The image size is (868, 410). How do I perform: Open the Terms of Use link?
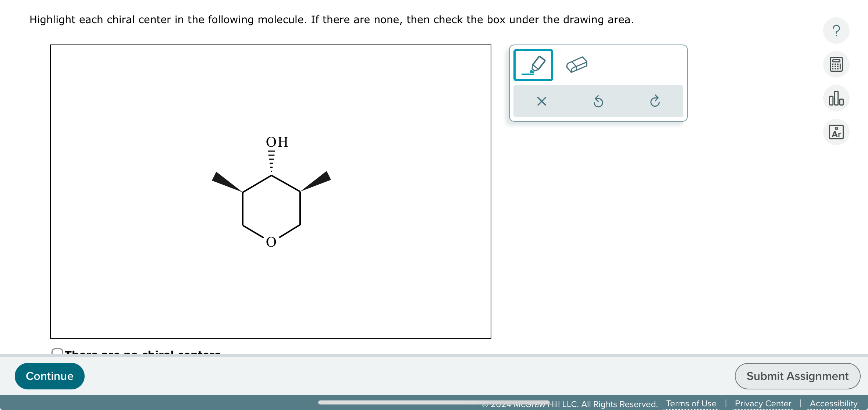point(691,403)
